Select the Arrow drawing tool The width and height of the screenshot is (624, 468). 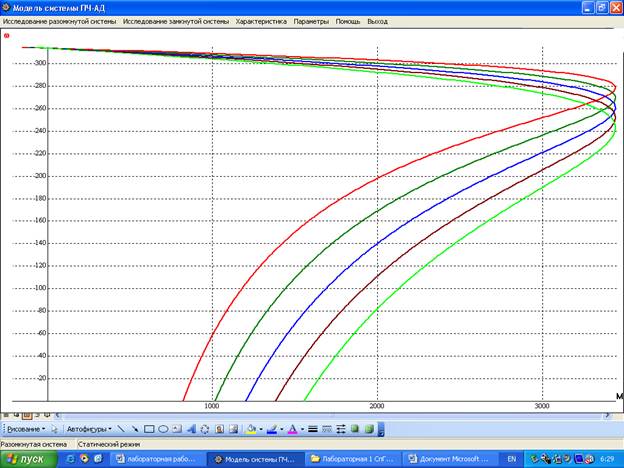[x=135, y=429]
